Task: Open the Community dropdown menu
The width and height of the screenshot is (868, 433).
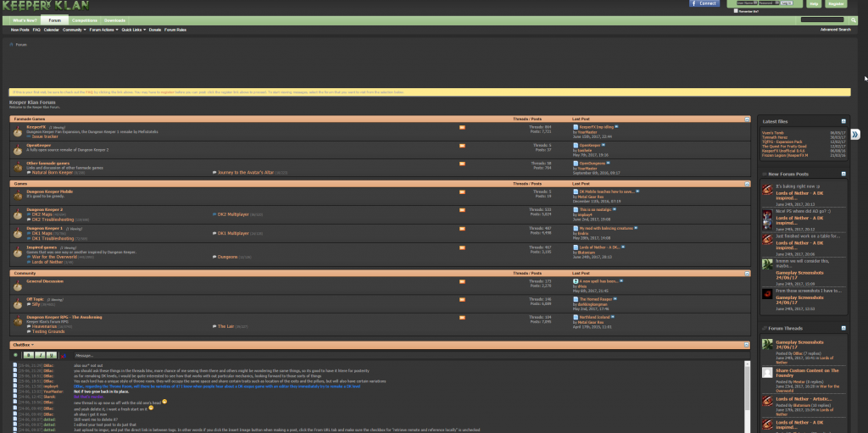Action: (x=75, y=30)
